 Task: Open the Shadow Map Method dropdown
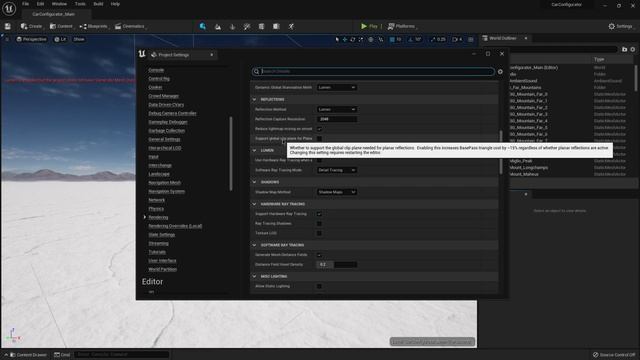click(x=337, y=192)
